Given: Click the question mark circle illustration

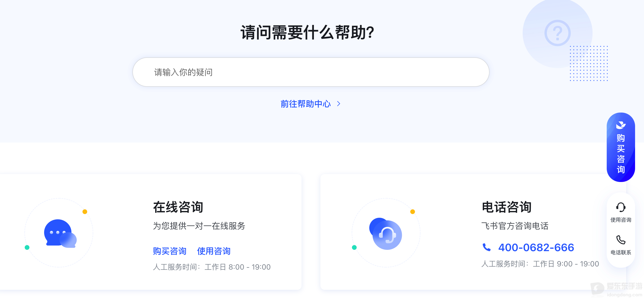Looking at the screenshot, I should (557, 33).
